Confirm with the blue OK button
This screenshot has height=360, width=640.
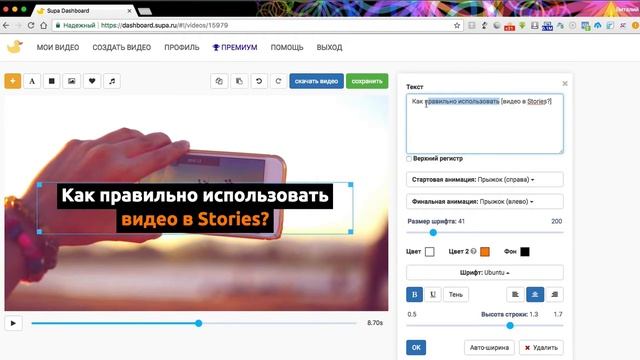click(x=416, y=347)
